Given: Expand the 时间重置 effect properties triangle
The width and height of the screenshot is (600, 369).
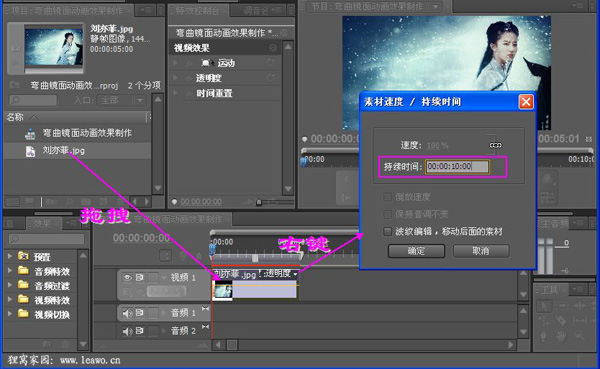Looking at the screenshot, I should (x=176, y=93).
